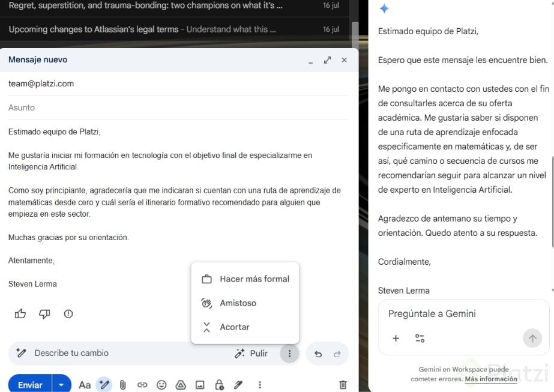Click the Steven Lerma signature in draft

(32, 284)
